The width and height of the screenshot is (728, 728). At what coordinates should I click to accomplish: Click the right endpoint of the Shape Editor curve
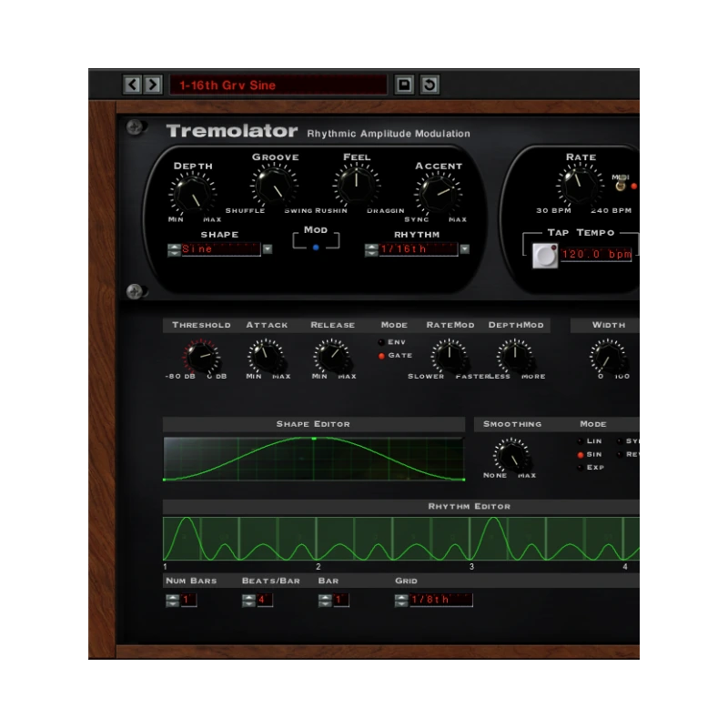(x=463, y=480)
